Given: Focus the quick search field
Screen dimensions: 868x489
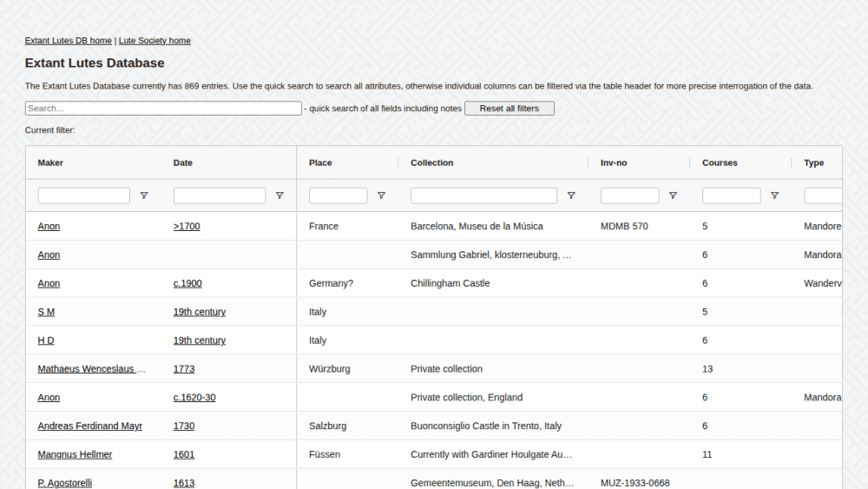Looking at the screenshot, I should point(163,109).
